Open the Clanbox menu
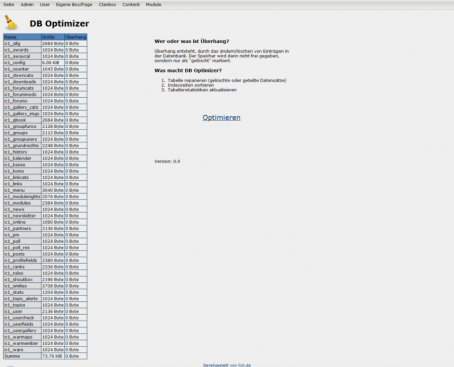Screen dimensions: 454x367 107,4
